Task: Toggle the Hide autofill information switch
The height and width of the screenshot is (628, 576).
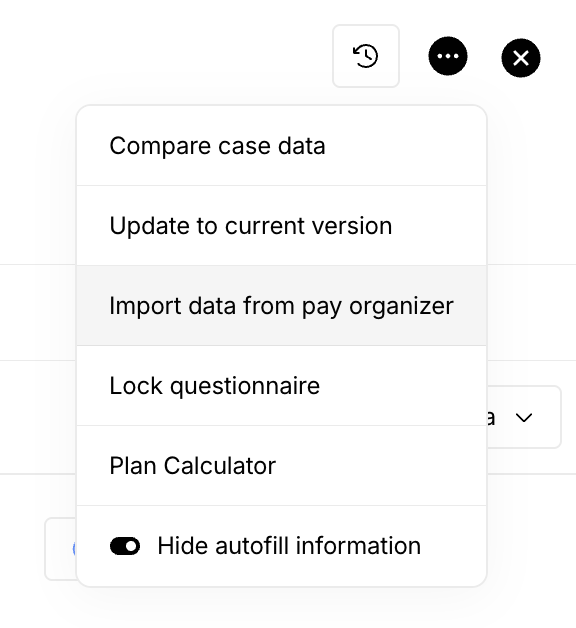Action: (x=125, y=546)
